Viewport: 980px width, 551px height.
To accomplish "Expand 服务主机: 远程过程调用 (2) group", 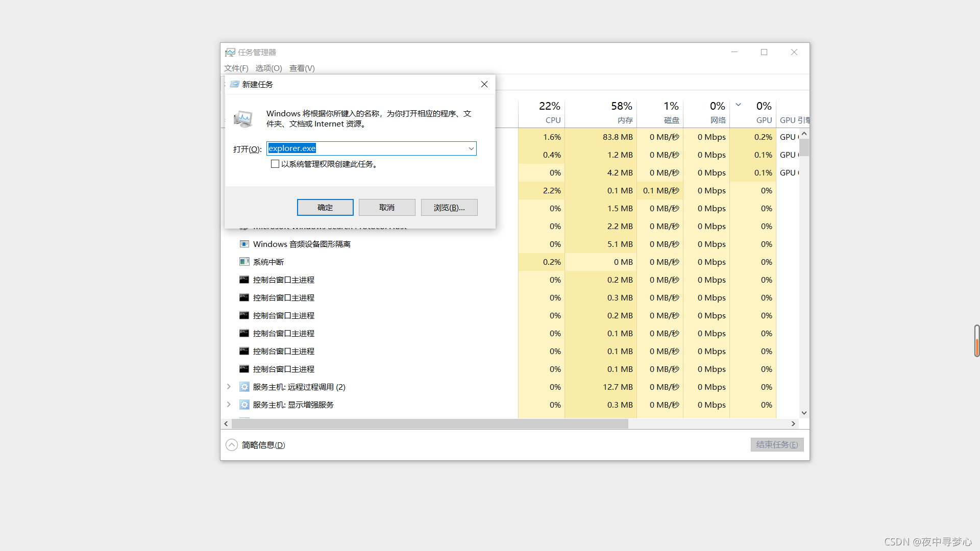I will coord(229,387).
